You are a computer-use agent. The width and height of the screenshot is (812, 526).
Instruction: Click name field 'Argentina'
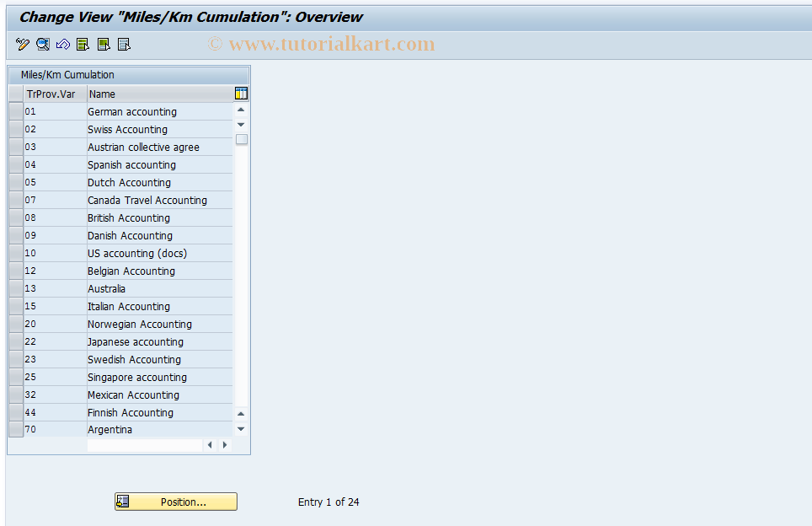pyautogui.click(x=159, y=429)
